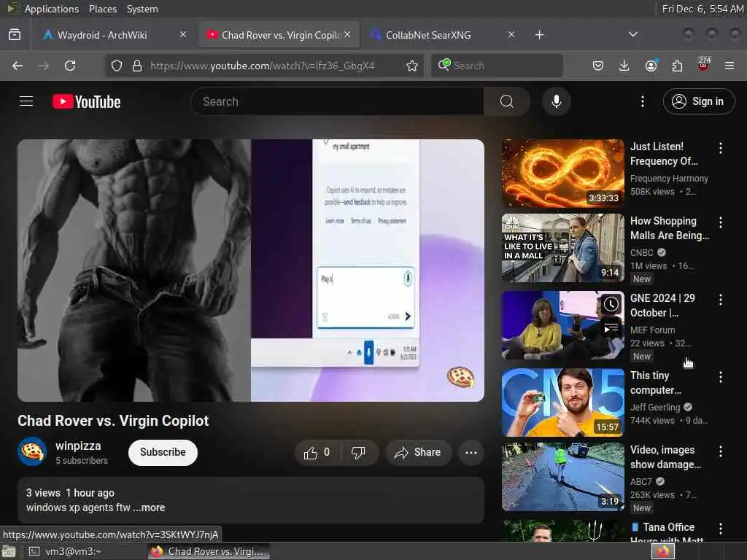Open more actions menu beside Share
The height and width of the screenshot is (560, 747).
coord(471,452)
